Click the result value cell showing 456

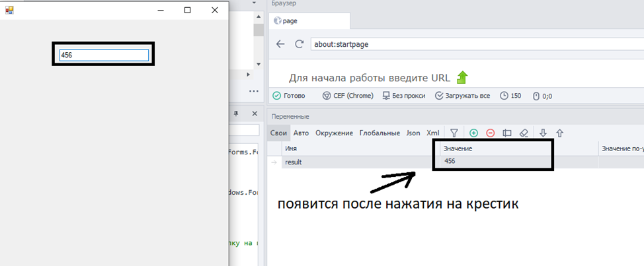pyautogui.click(x=519, y=162)
